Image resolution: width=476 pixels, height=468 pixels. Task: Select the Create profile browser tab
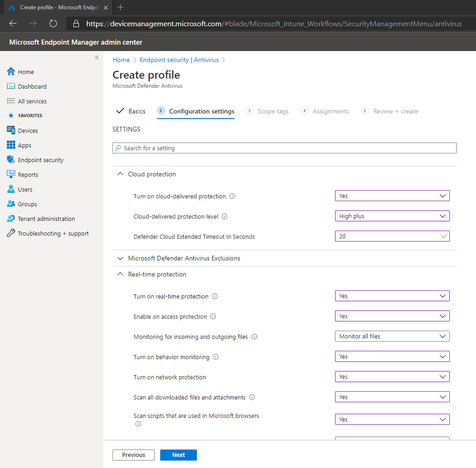point(58,7)
